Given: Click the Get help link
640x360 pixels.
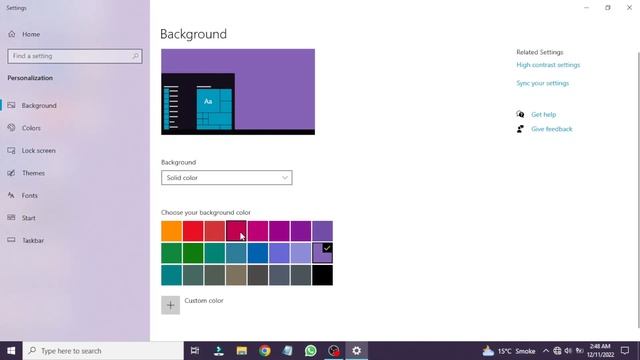Looking at the screenshot, I should pyautogui.click(x=543, y=115).
